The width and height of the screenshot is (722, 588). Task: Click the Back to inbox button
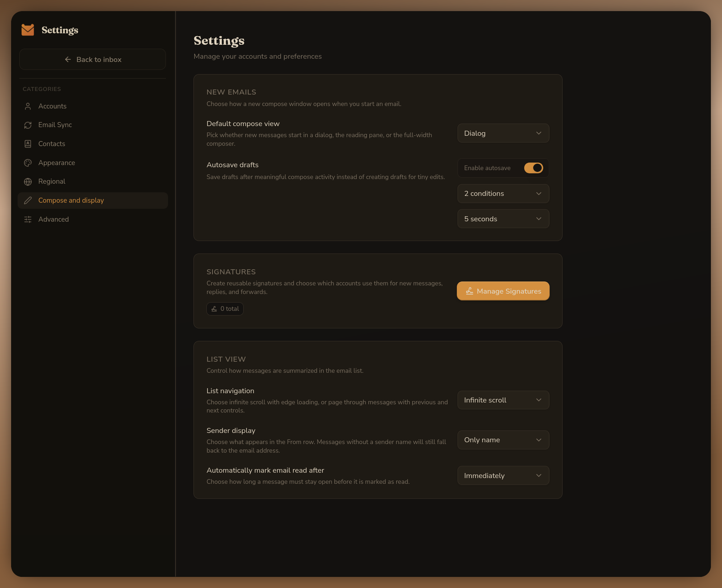[x=92, y=59]
